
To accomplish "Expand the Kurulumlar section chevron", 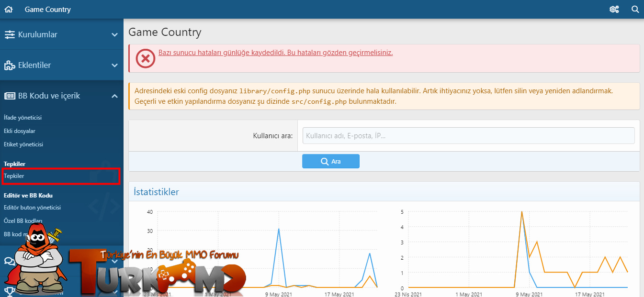I will (114, 34).
